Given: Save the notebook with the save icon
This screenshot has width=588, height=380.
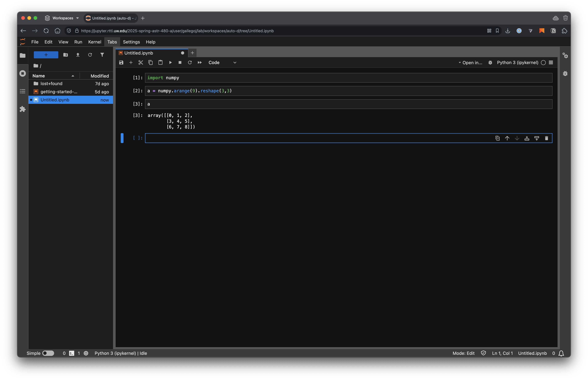Looking at the screenshot, I should tap(121, 62).
